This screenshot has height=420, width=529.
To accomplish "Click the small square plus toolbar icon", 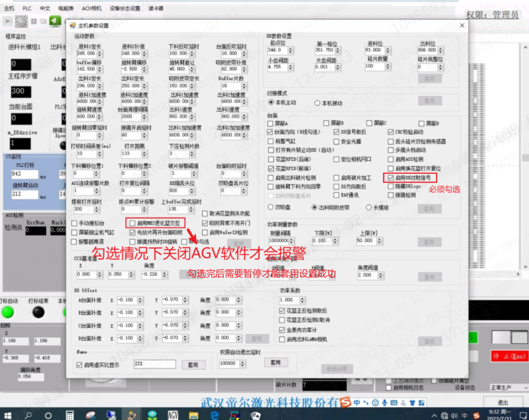I will (34, 21).
